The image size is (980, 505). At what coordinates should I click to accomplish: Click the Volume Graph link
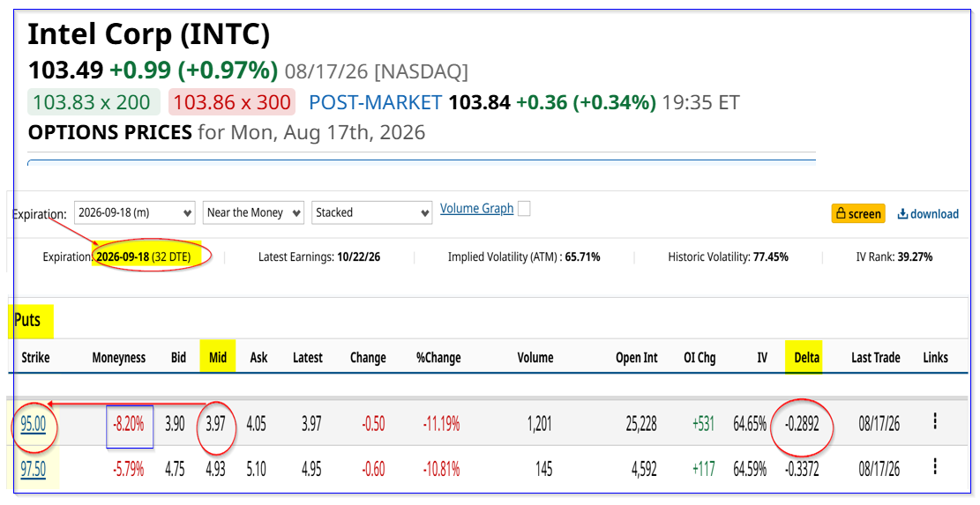477,209
